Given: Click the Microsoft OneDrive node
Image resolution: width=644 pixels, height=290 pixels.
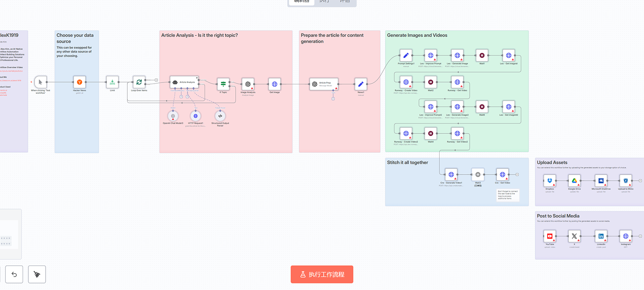Looking at the screenshot, I should [601, 181].
